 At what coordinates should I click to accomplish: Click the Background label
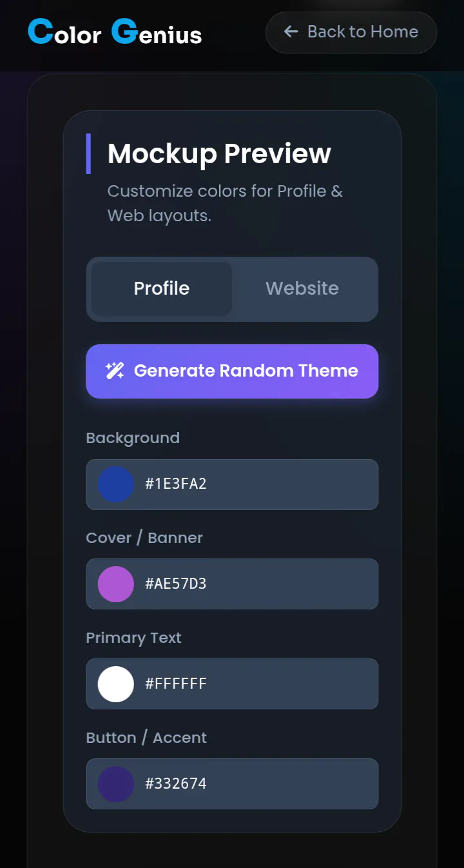tap(133, 438)
